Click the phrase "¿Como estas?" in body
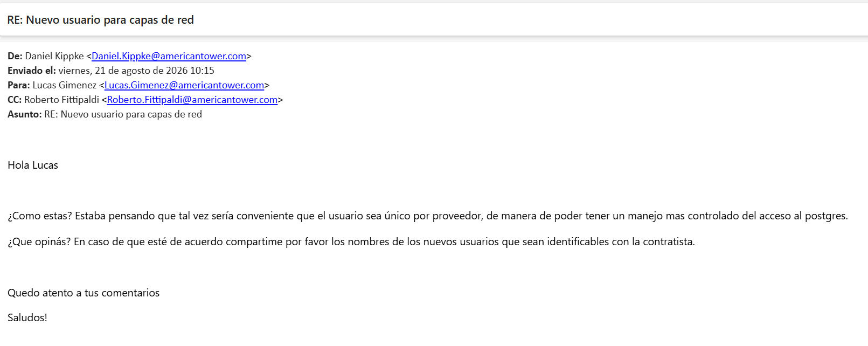This screenshot has height=346, width=868. point(40,216)
